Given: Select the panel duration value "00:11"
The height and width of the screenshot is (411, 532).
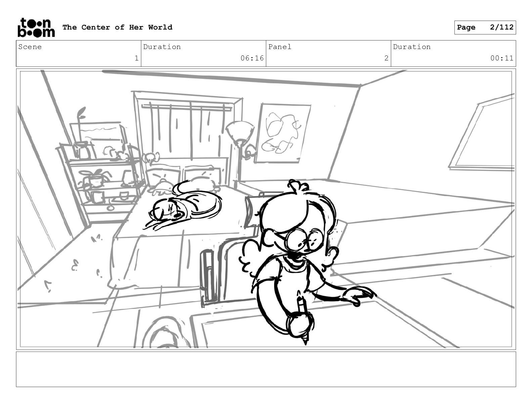Looking at the screenshot, I should point(502,58).
